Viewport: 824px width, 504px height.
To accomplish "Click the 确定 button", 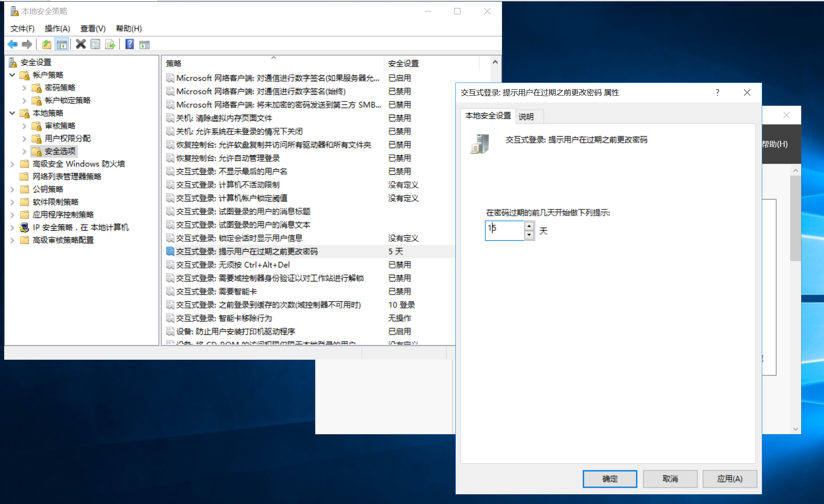I will pyautogui.click(x=609, y=479).
